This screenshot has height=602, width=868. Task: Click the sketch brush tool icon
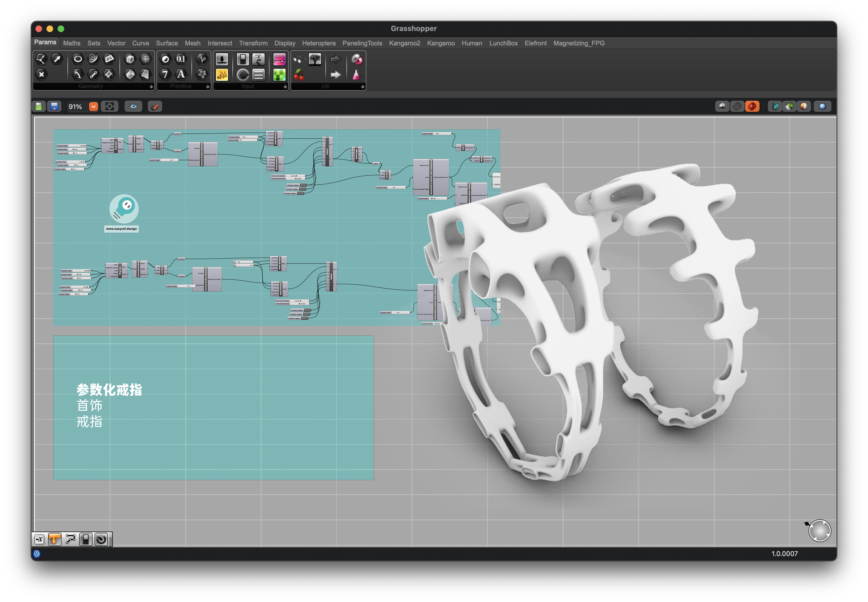point(155,107)
